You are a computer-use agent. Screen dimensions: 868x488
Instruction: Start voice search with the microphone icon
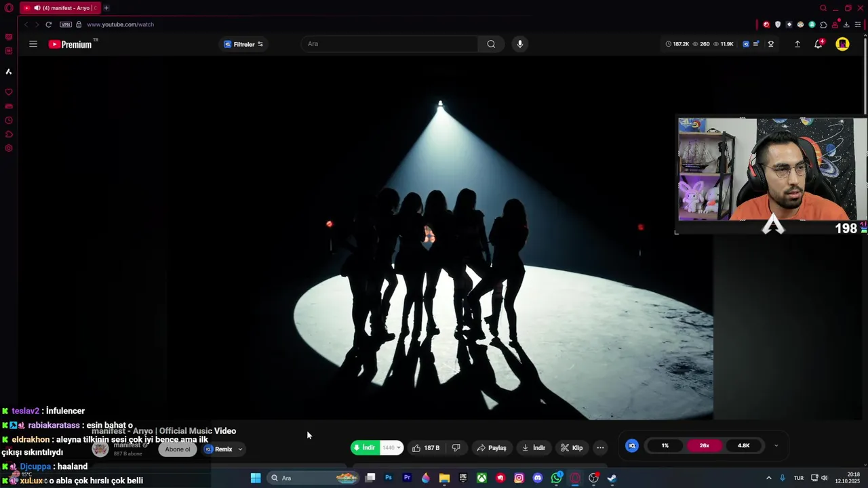pyautogui.click(x=520, y=44)
